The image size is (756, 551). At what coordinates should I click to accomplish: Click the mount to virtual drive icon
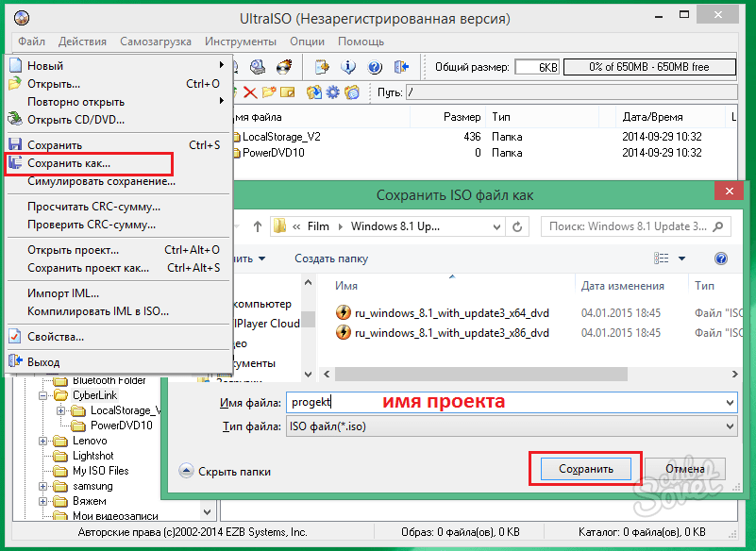tap(258, 67)
